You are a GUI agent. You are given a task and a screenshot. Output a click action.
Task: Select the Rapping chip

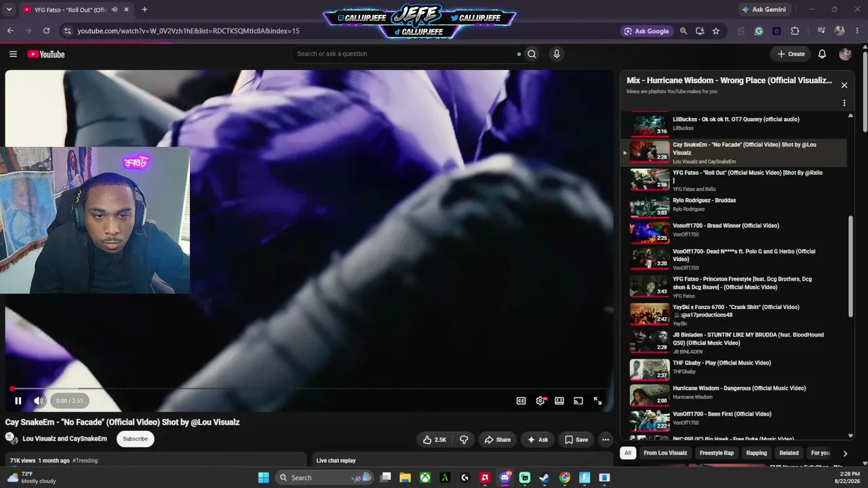click(x=757, y=453)
